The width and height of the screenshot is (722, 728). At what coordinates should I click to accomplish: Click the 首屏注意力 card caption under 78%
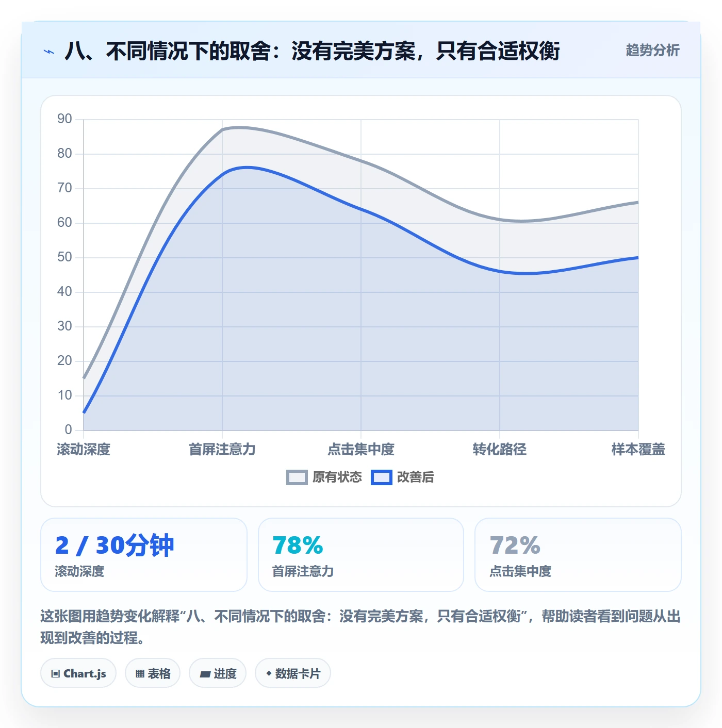303,571
